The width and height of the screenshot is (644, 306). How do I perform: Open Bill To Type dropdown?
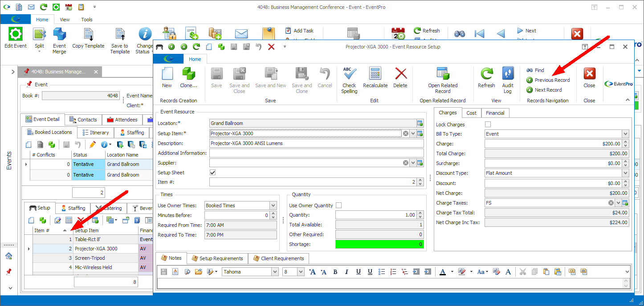[625, 134]
